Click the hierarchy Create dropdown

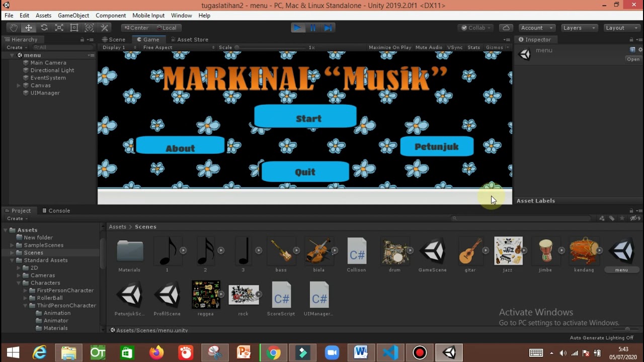tap(17, 47)
